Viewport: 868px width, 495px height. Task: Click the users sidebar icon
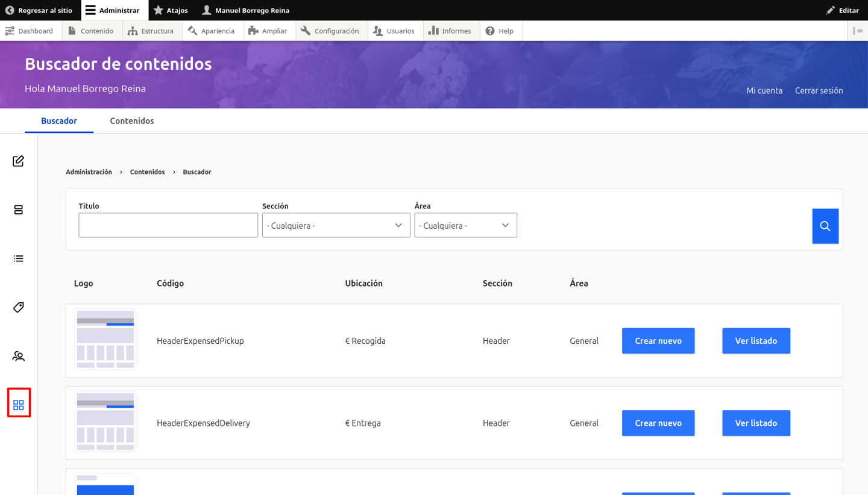(x=19, y=356)
